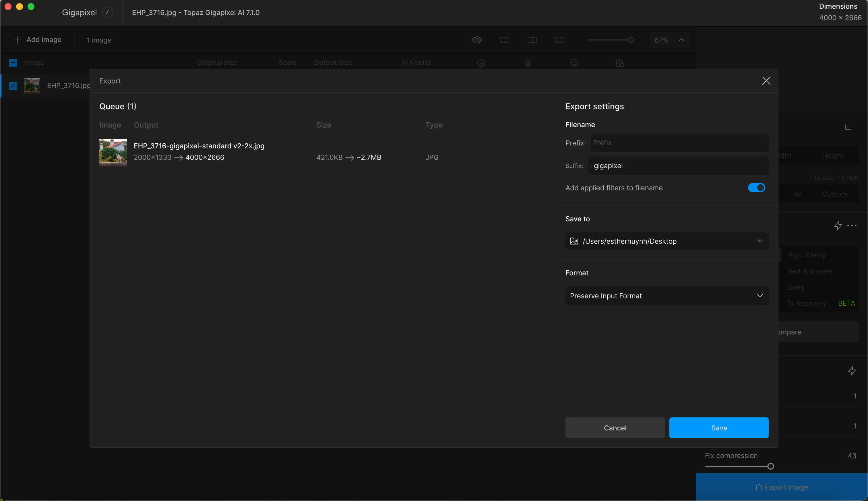Select single view layout icon

click(x=504, y=40)
